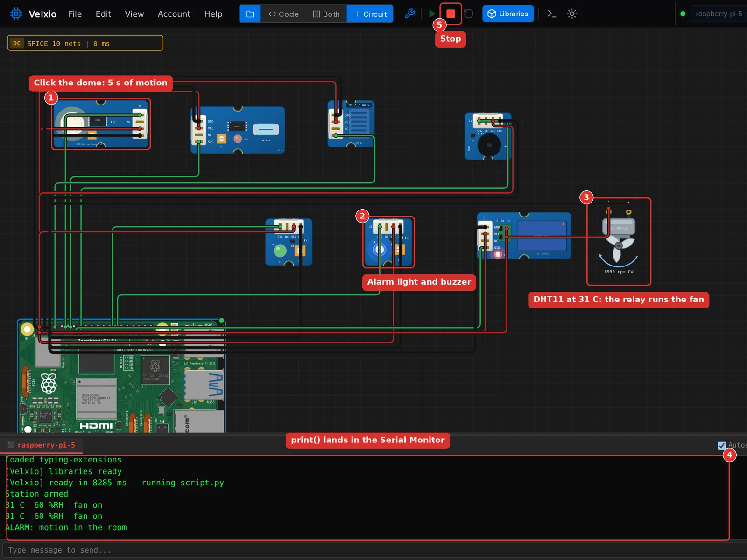The width and height of the screenshot is (747, 560).
Task: Click the SPICE 10 nets status badge
Action: (x=85, y=43)
